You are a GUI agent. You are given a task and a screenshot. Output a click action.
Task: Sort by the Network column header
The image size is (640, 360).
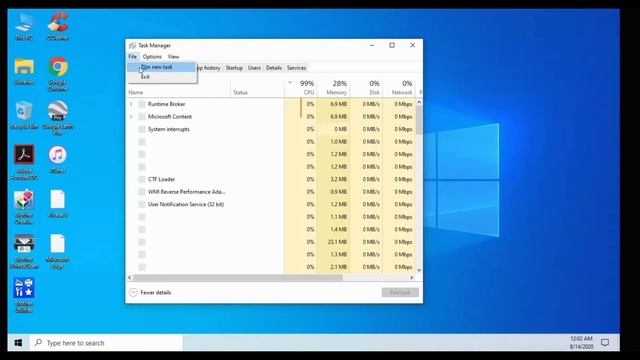tap(399, 87)
